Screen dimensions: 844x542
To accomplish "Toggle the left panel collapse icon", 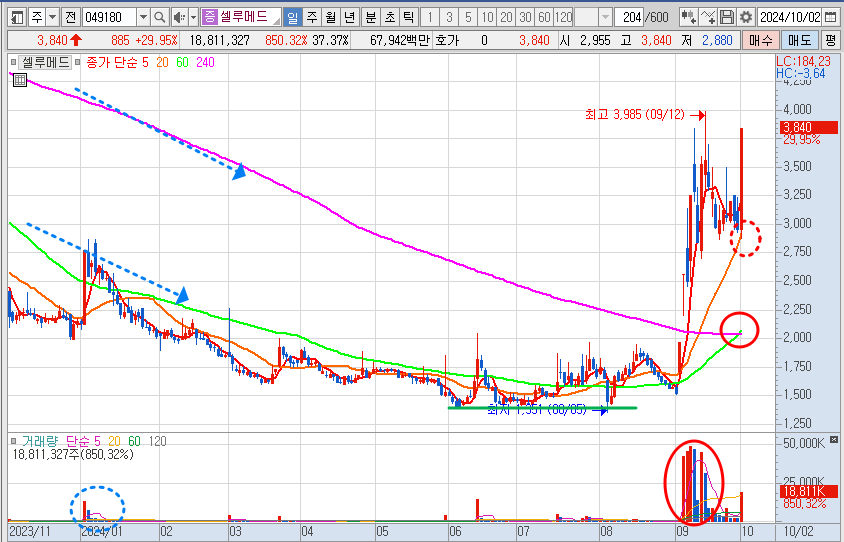I will pos(17,18).
